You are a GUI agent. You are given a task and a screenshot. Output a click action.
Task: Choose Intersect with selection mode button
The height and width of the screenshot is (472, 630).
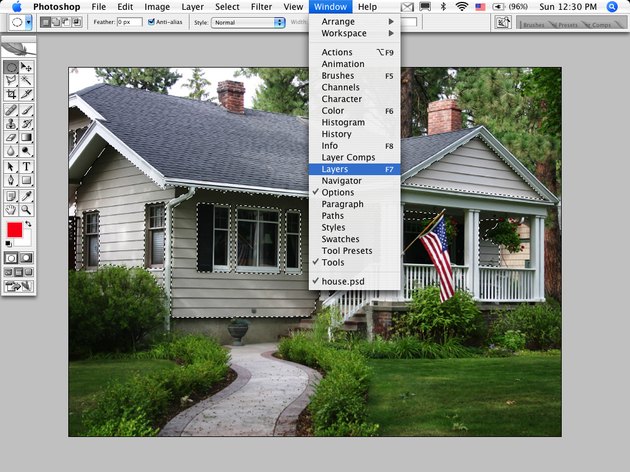point(76,22)
